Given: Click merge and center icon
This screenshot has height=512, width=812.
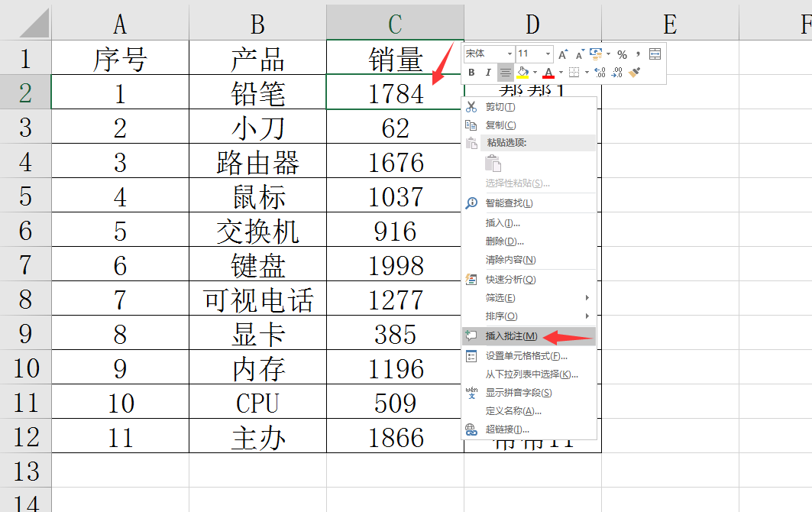Looking at the screenshot, I should (655, 54).
